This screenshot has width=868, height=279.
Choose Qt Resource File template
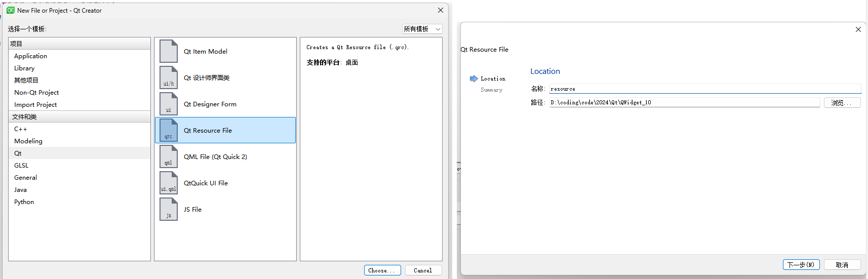tap(225, 130)
